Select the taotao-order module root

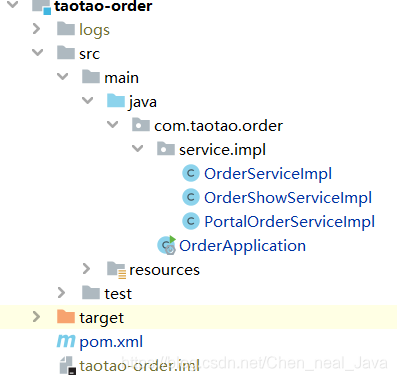[103, 6]
